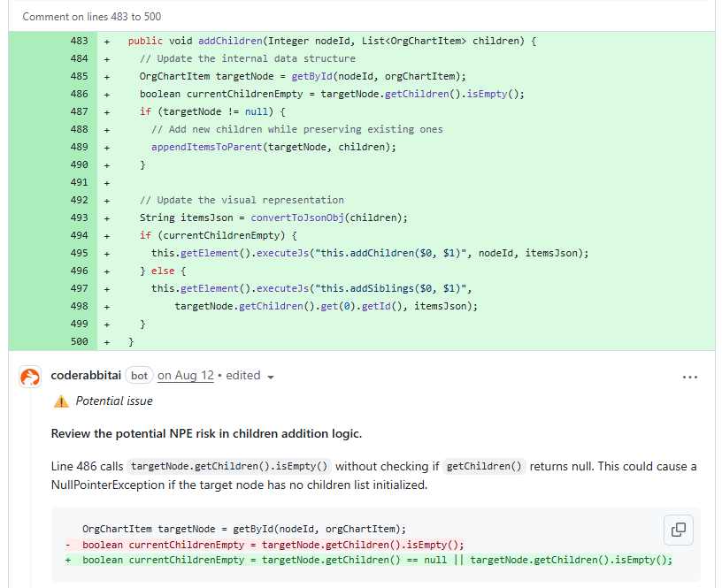This screenshot has width=722, height=588.
Task: Click the red removed line in suggestion
Action: click(x=273, y=545)
